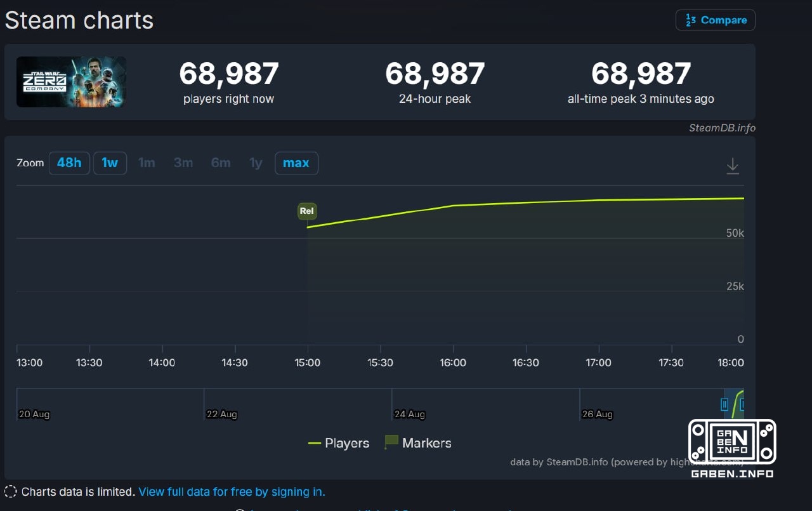
Task: Click the 16:00 x-axis label
Action: pyautogui.click(x=453, y=362)
